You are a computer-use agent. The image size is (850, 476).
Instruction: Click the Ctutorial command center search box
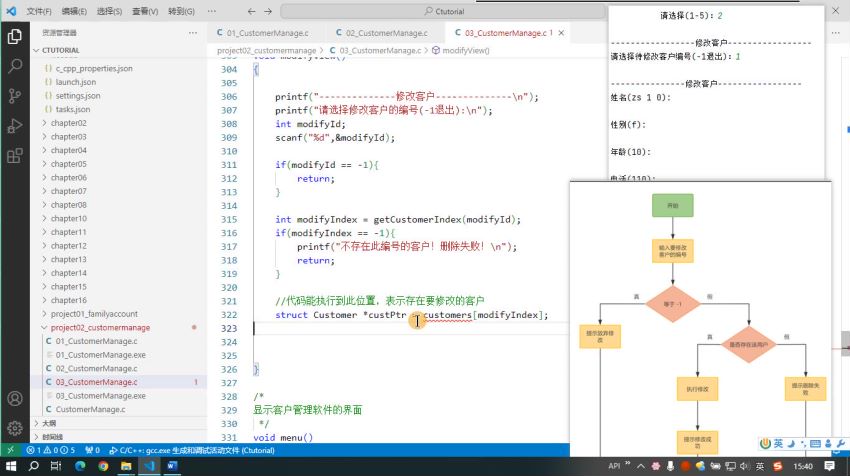(443, 11)
